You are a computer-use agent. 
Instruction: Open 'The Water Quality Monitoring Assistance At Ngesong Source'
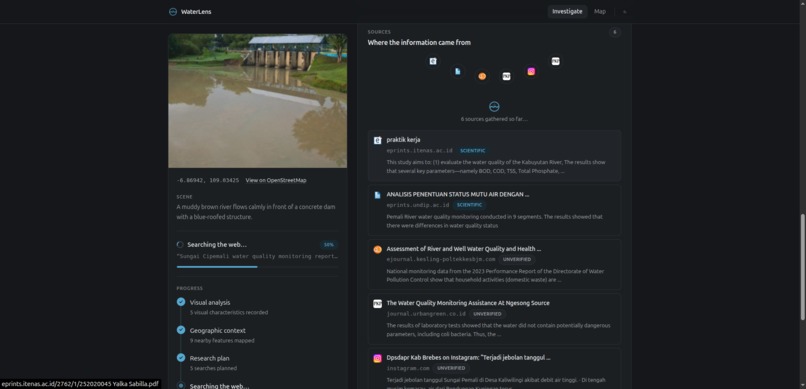click(x=468, y=303)
